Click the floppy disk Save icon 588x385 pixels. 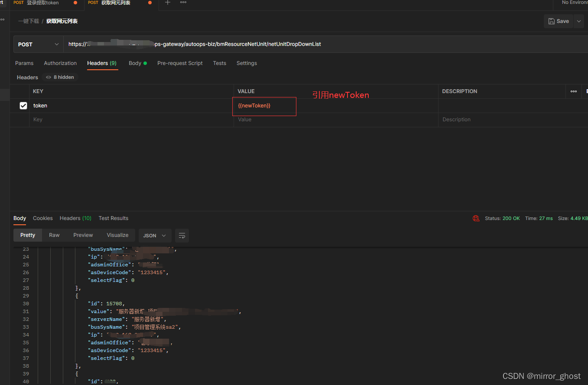551,21
